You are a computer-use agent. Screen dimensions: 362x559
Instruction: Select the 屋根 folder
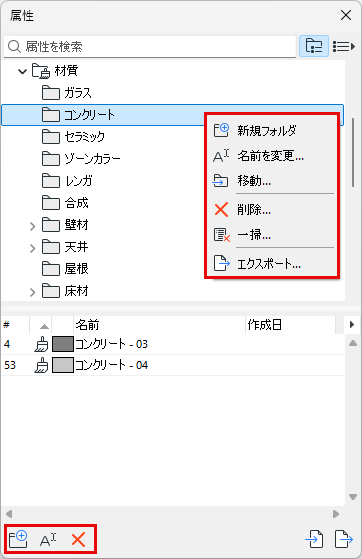(65, 269)
